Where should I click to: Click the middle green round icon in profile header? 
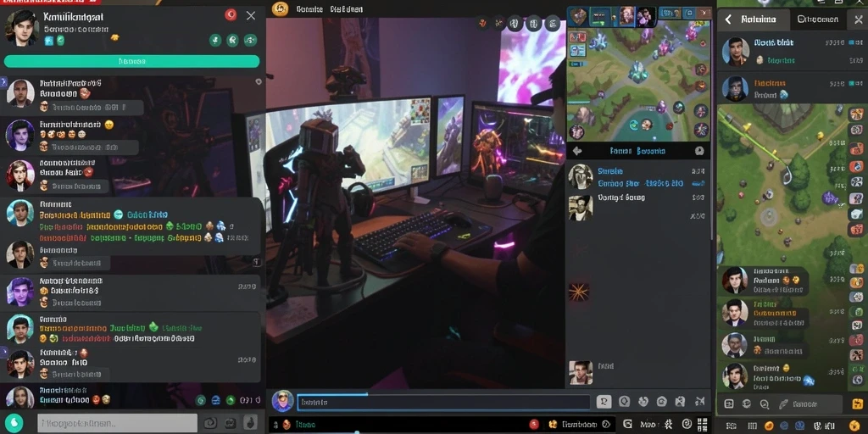coord(233,40)
